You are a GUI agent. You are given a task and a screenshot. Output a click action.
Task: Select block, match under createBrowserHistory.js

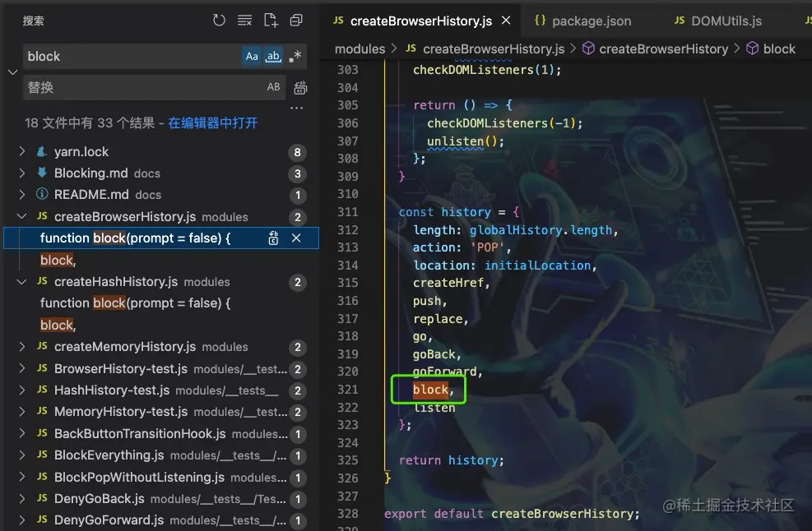click(58, 261)
